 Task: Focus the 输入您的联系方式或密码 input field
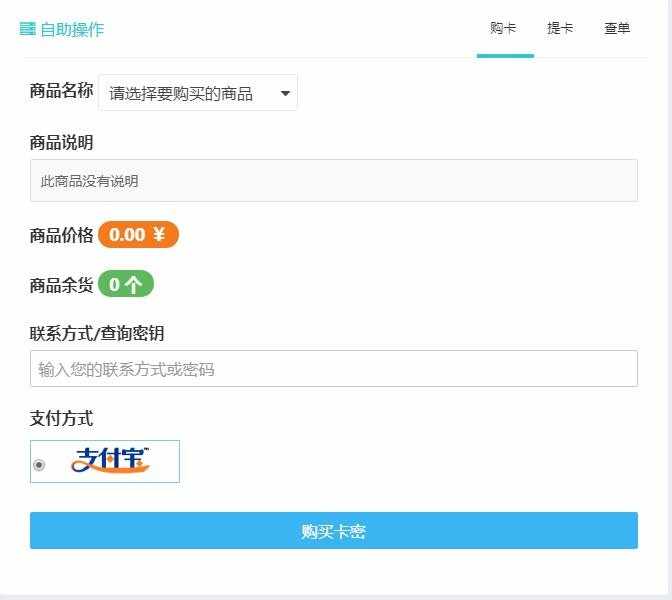click(334, 369)
